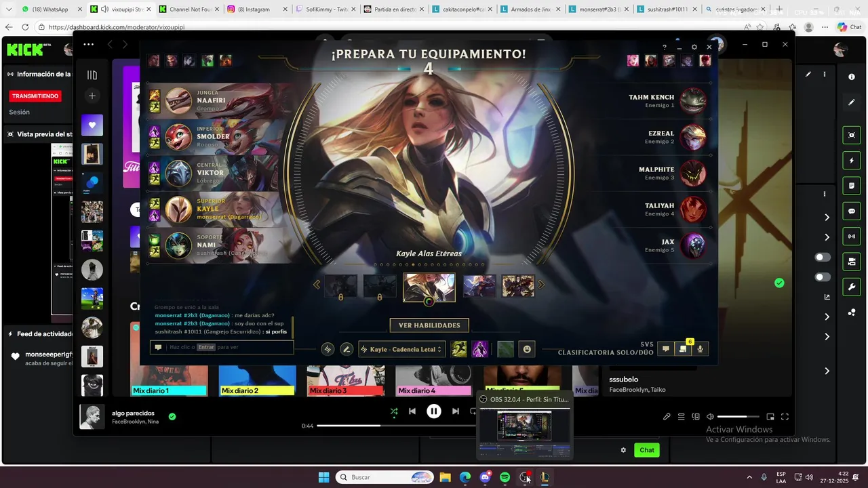Open rune page dropdown Kayle - Cadencia Letal

point(402,349)
